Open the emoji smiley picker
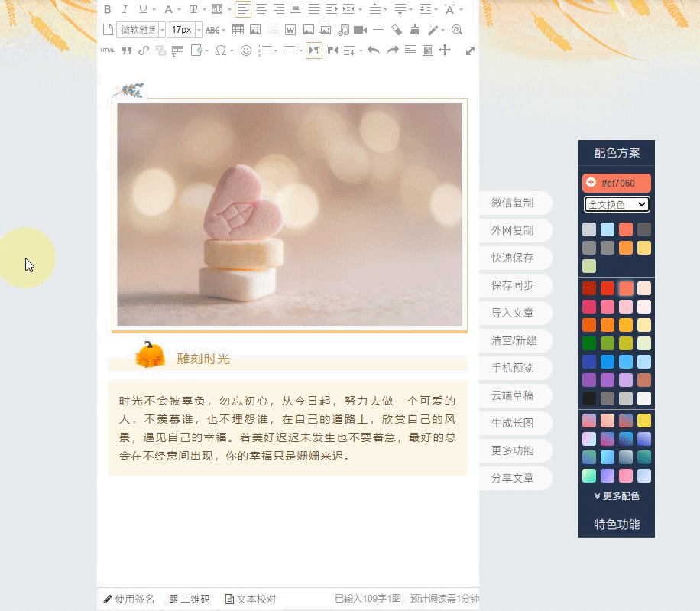 click(246, 50)
